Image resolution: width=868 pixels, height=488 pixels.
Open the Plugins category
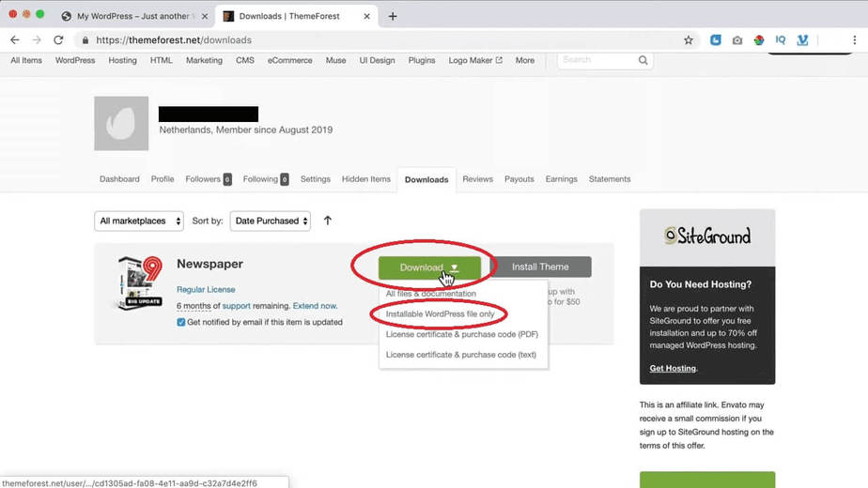click(422, 60)
